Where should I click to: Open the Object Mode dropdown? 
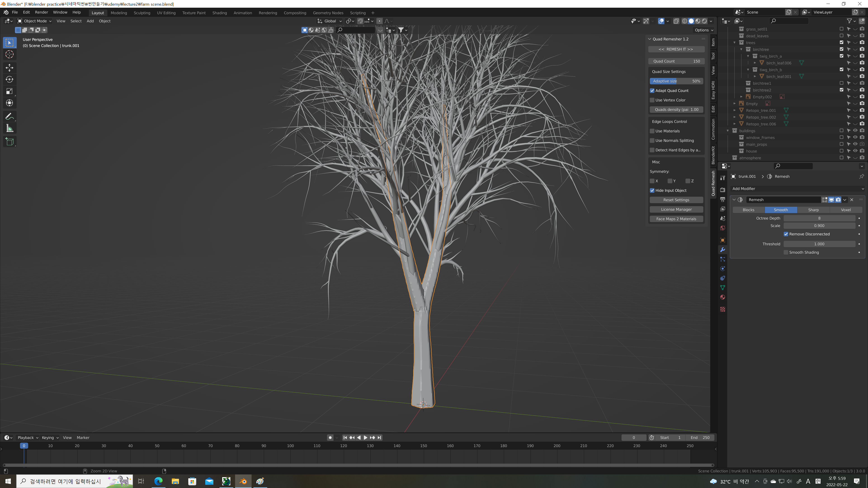(35, 21)
